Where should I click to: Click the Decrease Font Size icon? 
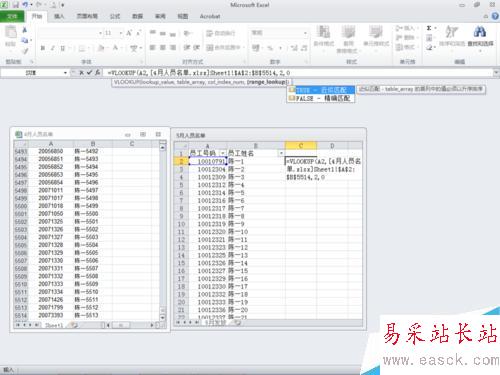tap(139, 33)
